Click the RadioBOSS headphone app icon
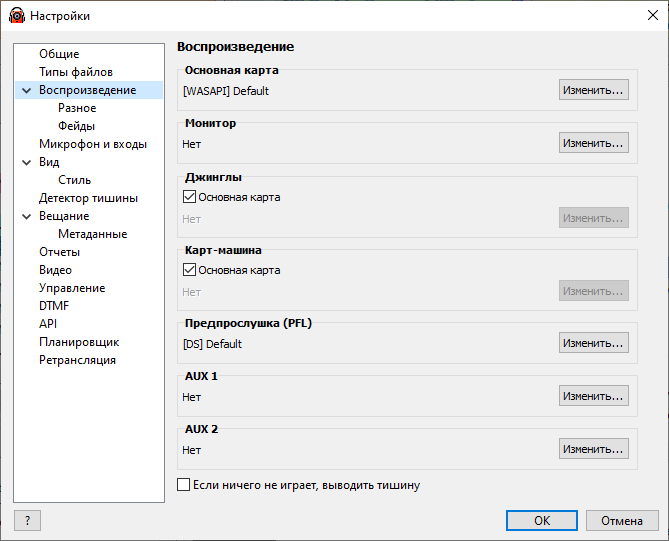Image resolution: width=669 pixels, height=541 pixels. (x=17, y=16)
